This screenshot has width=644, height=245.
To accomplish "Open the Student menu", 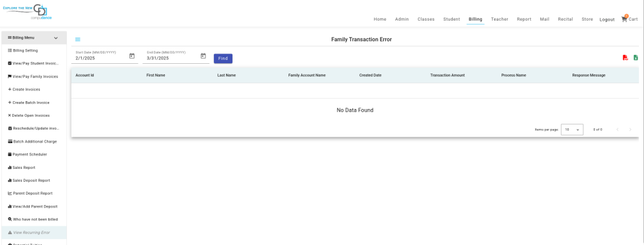I will (451, 19).
